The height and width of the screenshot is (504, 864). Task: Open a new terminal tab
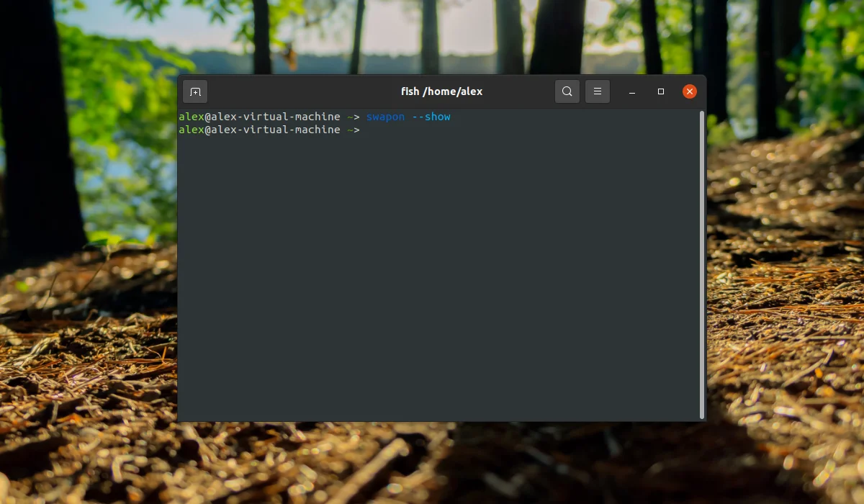195,91
